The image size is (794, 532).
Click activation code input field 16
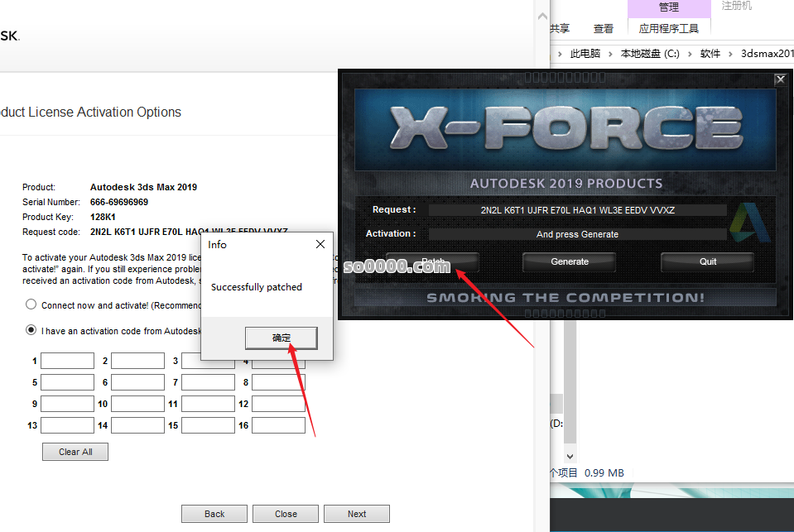[x=278, y=425]
